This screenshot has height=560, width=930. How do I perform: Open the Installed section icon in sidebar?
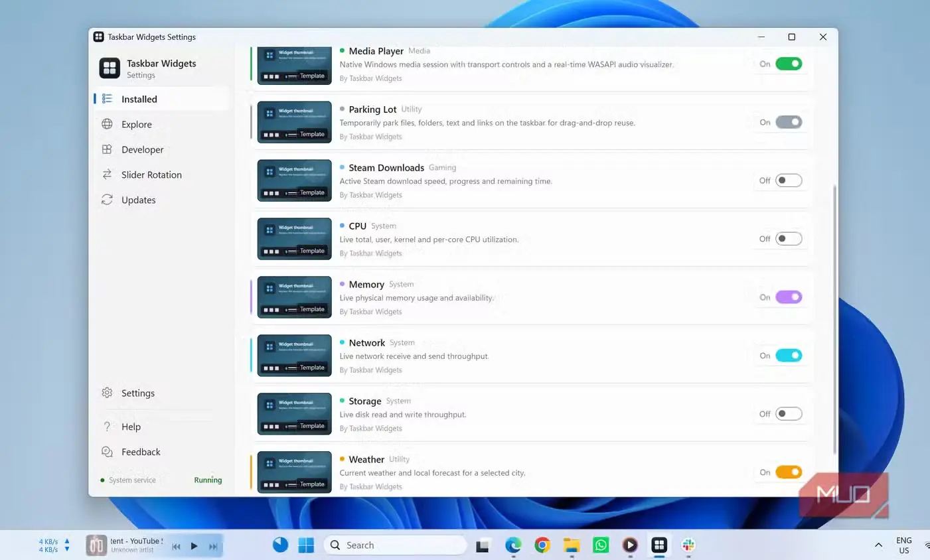coord(107,99)
